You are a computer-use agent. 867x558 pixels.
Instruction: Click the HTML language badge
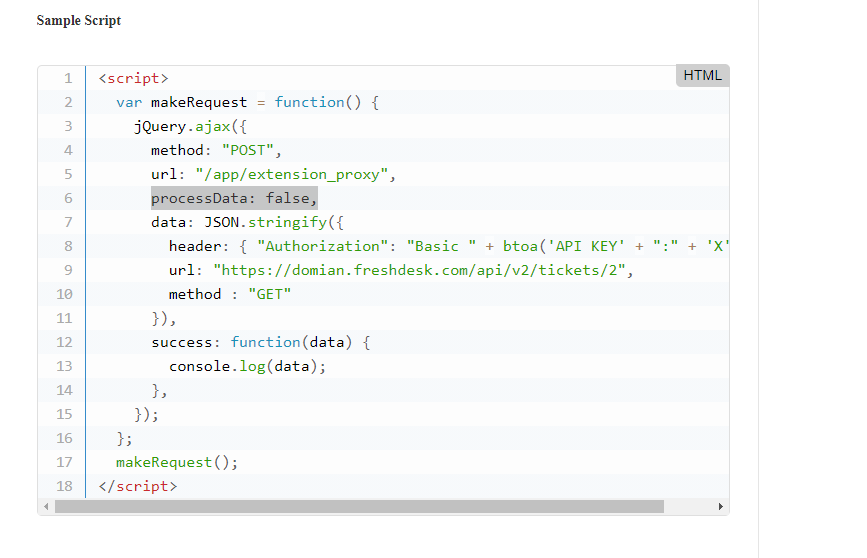[x=702, y=75]
